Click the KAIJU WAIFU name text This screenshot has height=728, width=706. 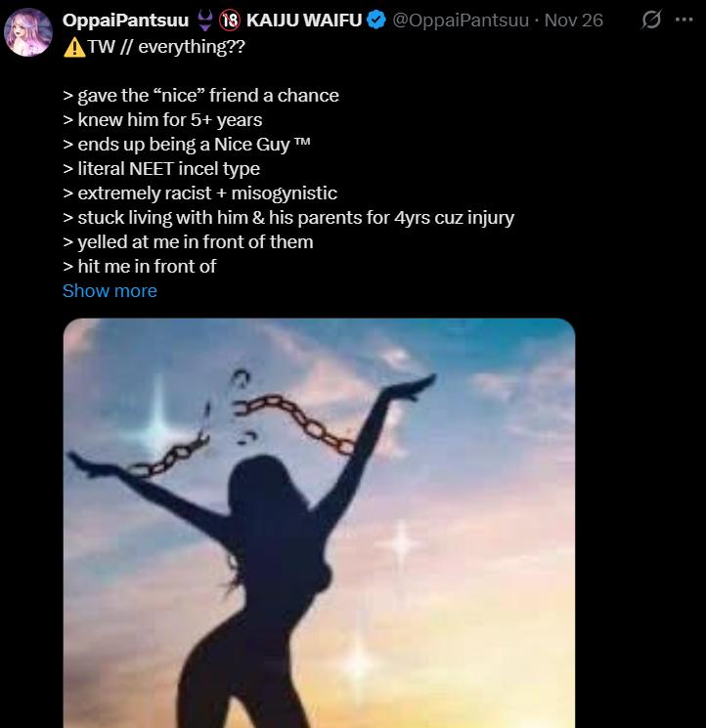point(304,21)
